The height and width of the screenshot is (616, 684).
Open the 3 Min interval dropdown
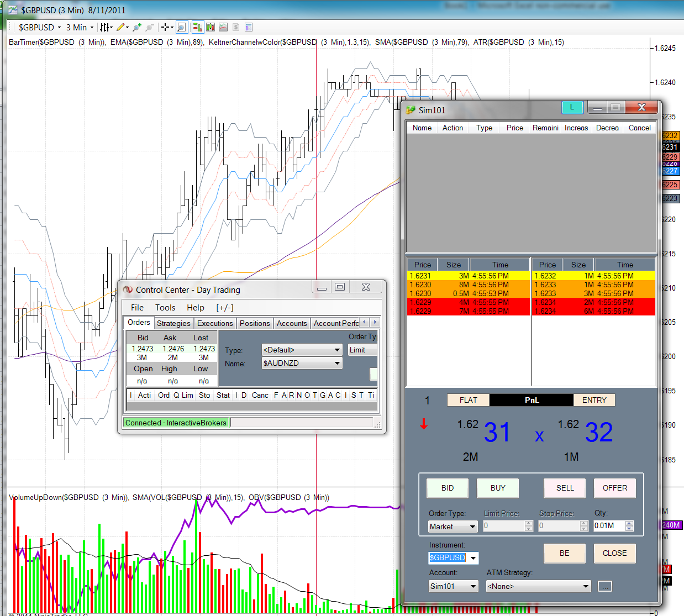[x=80, y=27]
